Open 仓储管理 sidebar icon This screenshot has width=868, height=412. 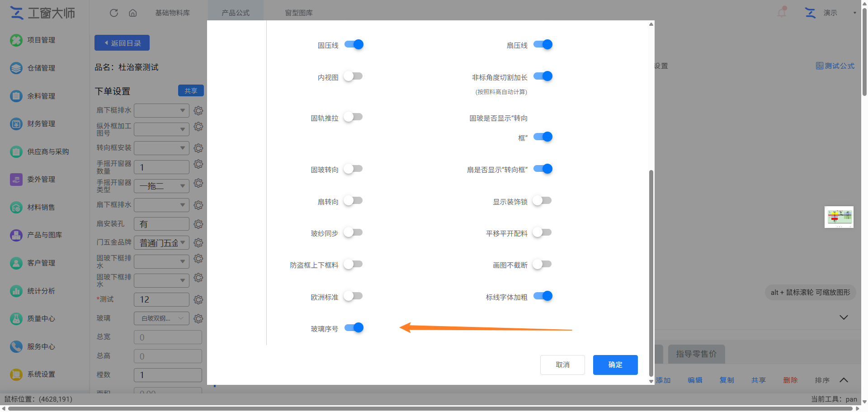click(x=16, y=68)
